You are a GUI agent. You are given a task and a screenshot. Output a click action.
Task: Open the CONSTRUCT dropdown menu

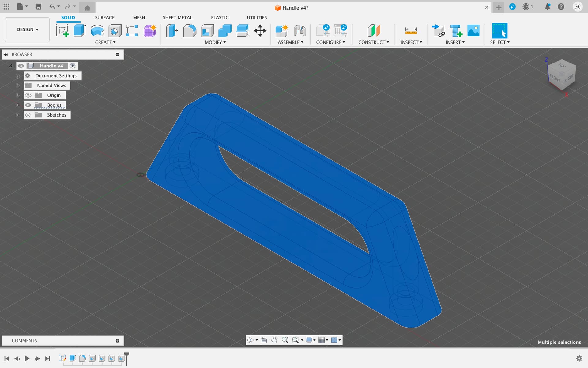click(x=374, y=42)
